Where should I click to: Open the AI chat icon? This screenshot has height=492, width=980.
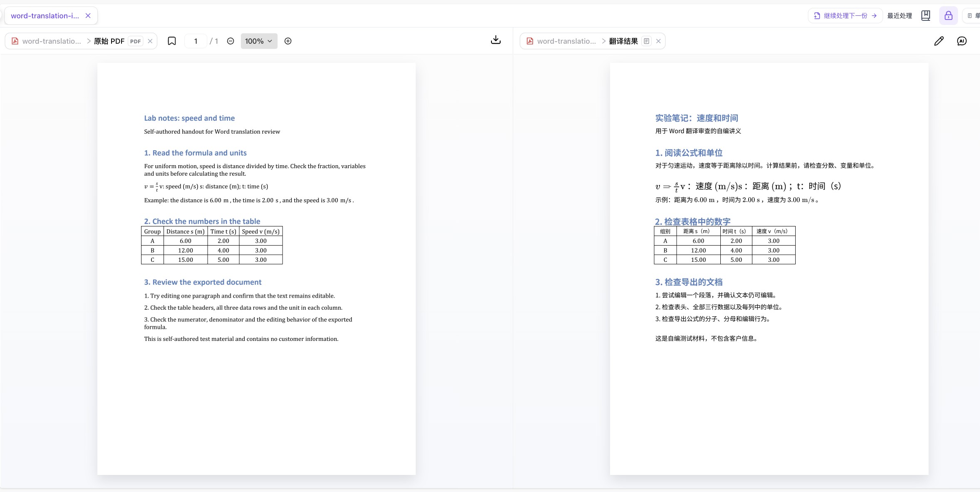point(962,41)
